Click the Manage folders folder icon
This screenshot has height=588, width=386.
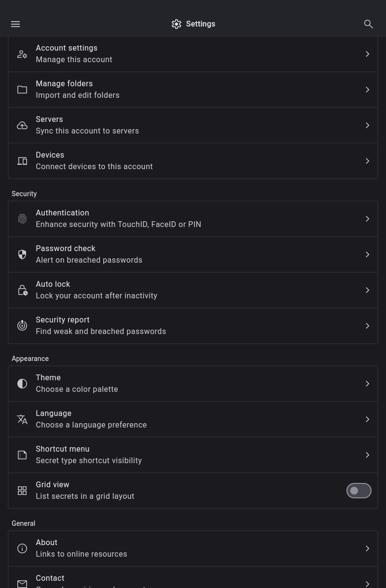click(x=22, y=90)
